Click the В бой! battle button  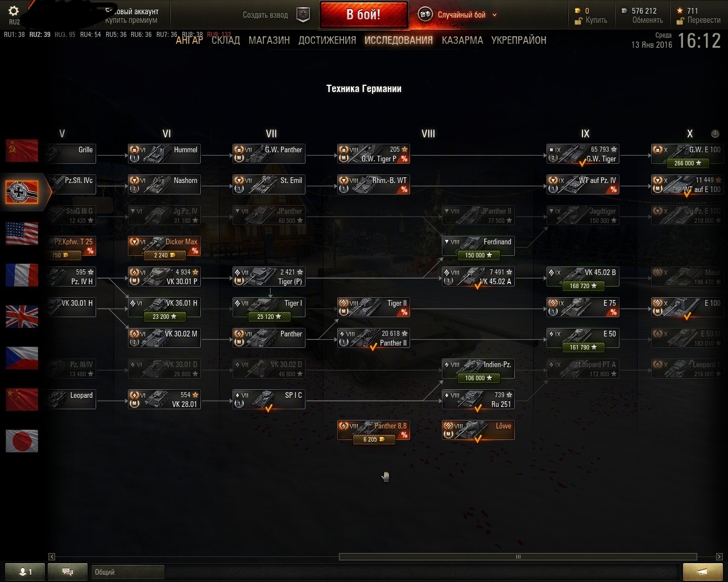pos(363,15)
